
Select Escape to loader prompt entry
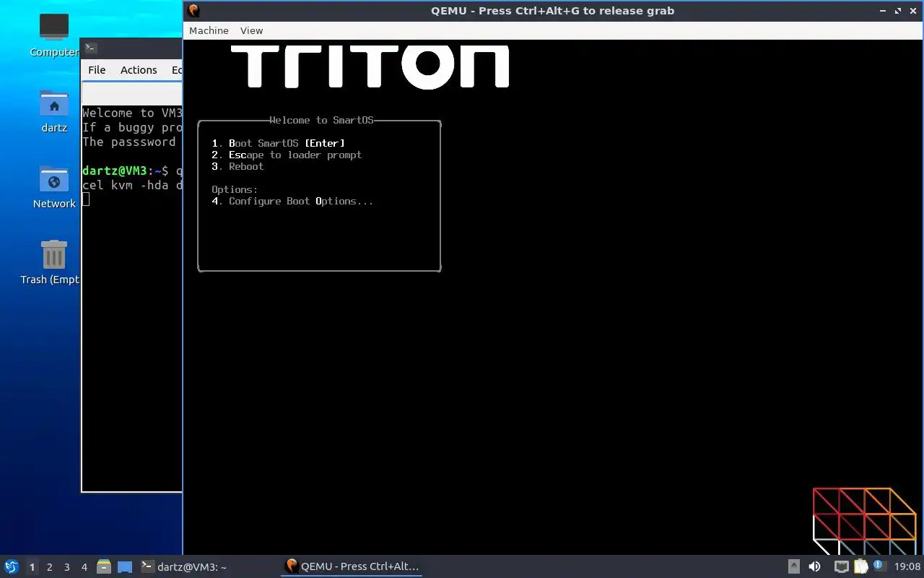point(287,155)
